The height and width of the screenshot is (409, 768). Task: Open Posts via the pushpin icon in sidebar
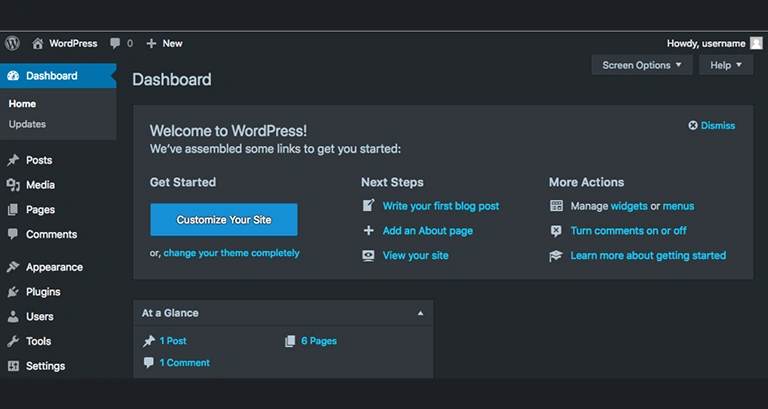point(13,160)
